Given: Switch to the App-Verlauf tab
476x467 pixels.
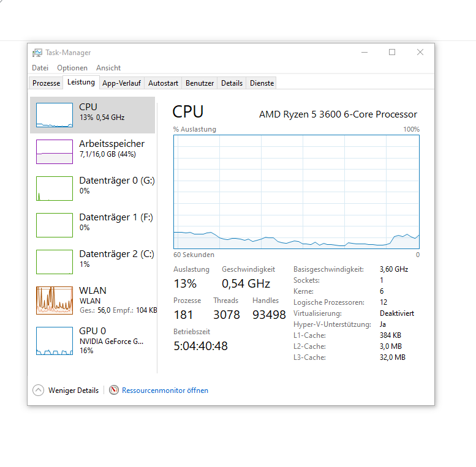Looking at the screenshot, I should point(121,83).
